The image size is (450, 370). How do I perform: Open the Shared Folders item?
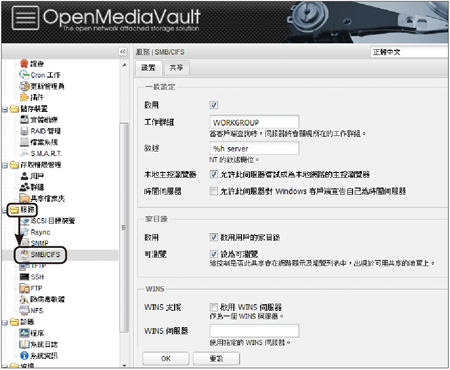[x=42, y=199]
